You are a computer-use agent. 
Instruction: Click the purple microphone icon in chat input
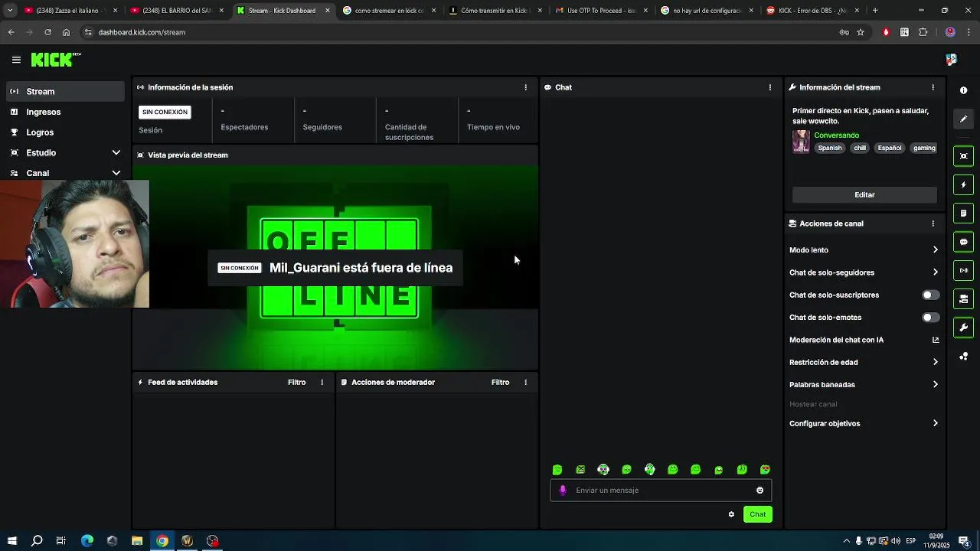pyautogui.click(x=563, y=491)
